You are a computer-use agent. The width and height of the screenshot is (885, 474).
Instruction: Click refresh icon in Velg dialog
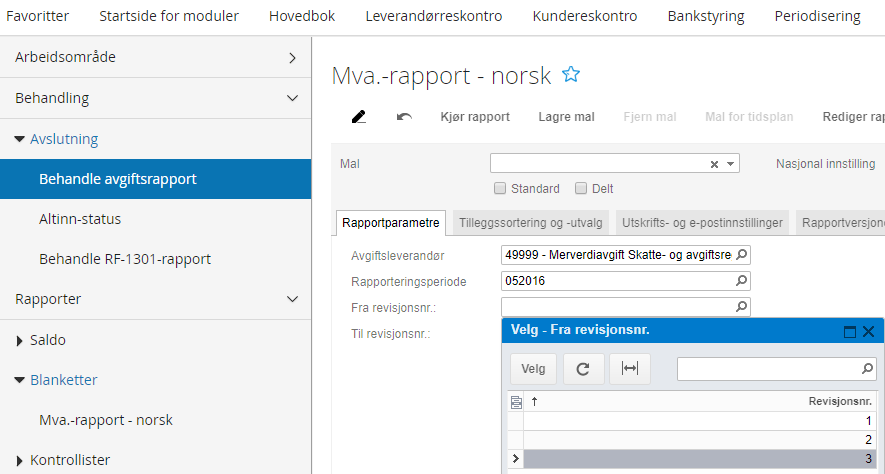point(583,369)
